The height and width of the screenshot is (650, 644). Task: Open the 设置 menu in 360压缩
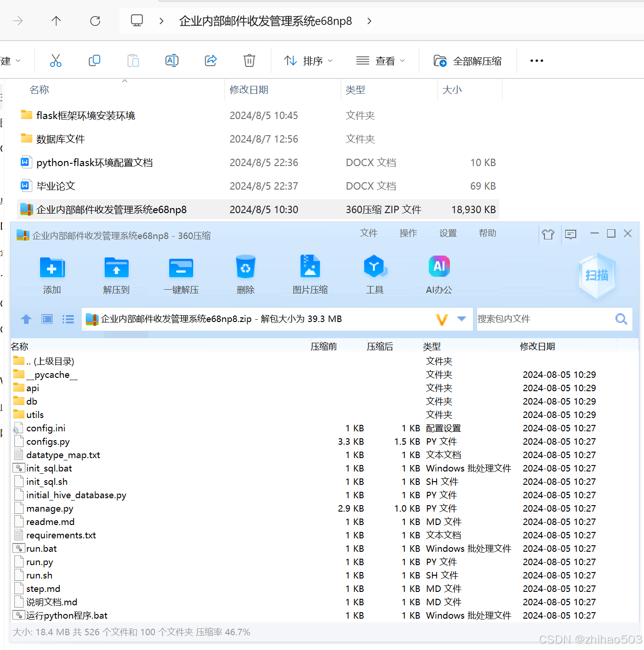coord(448,233)
